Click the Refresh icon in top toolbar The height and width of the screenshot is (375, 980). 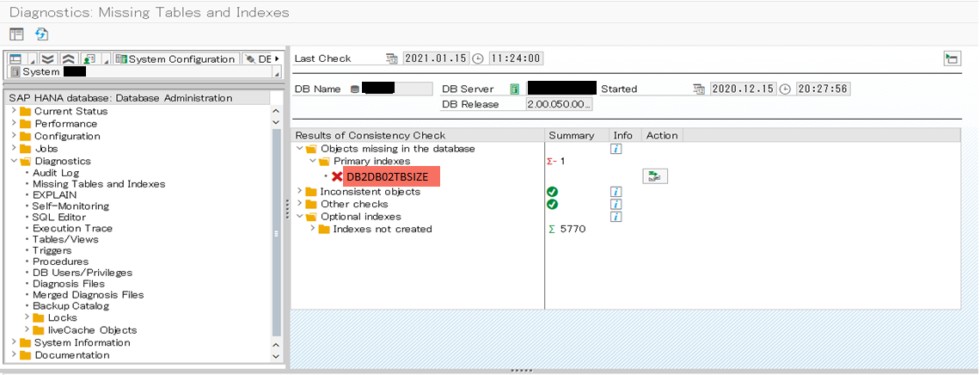tap(42, 34)
